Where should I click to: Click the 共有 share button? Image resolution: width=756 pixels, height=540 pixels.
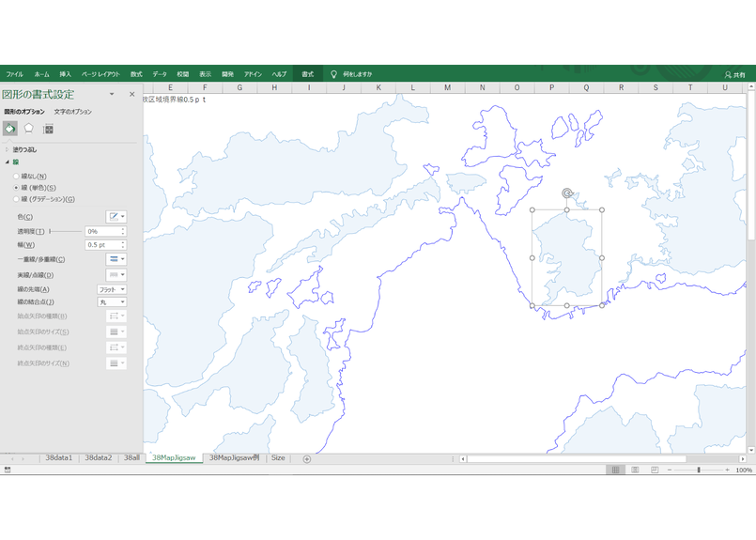tap(734, 75)
